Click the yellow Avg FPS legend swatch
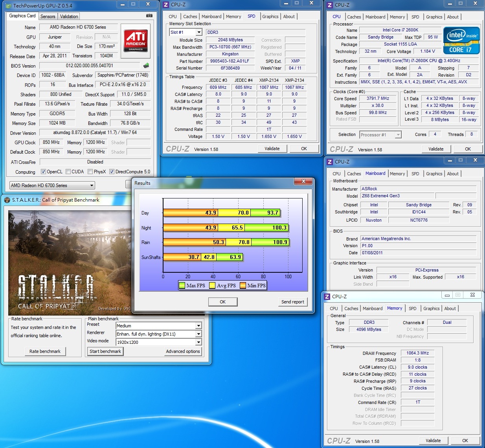485x448 pixels. pyautogui.click(x=212, y=285)
